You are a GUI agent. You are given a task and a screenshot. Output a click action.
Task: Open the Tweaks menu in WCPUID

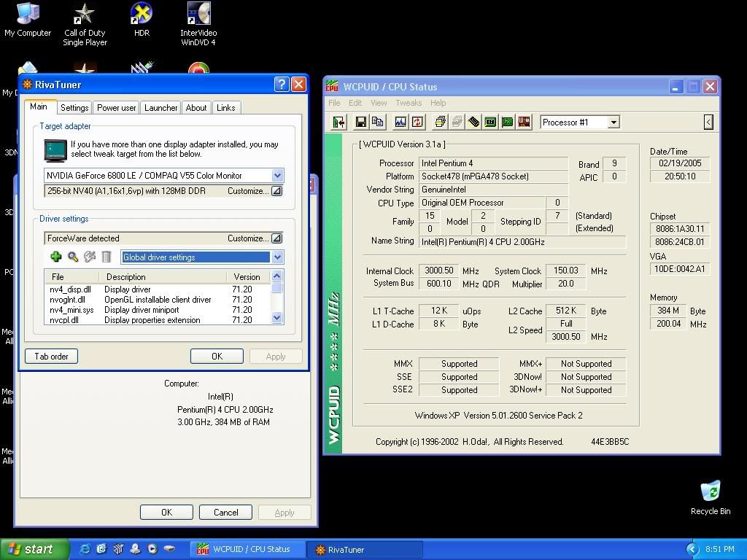pyautogui.click(x=409, y=103)
